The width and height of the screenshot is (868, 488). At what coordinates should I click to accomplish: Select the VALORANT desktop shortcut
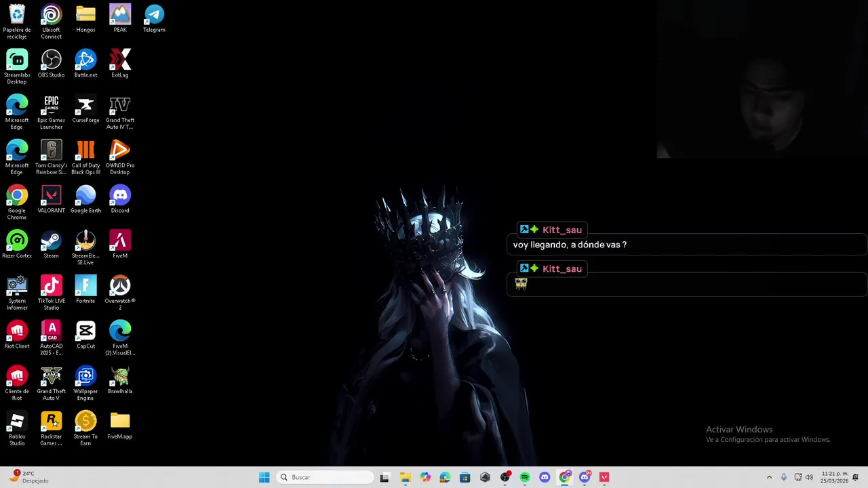click(x=52, y=199)
